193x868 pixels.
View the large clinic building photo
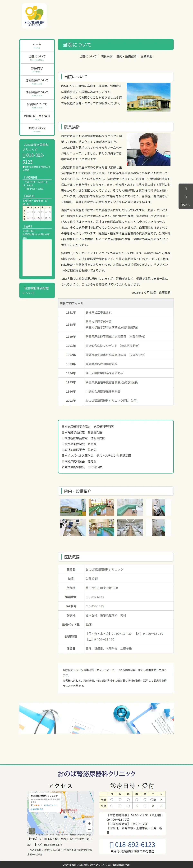click(148, 97)
